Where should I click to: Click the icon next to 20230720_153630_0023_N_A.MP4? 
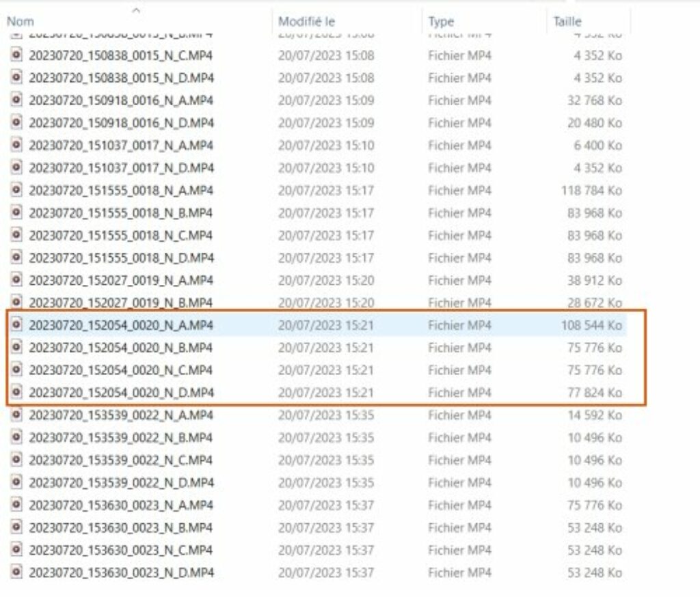click(18, 505)
